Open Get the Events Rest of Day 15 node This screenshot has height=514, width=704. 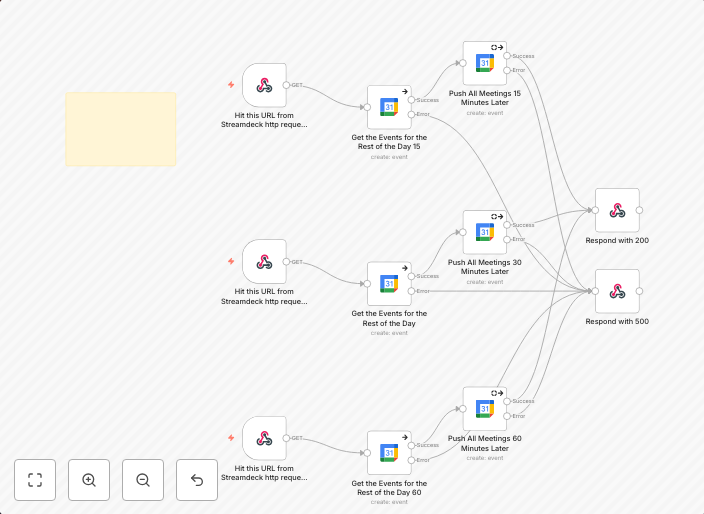pyautogui.click(x=389, y=107)
